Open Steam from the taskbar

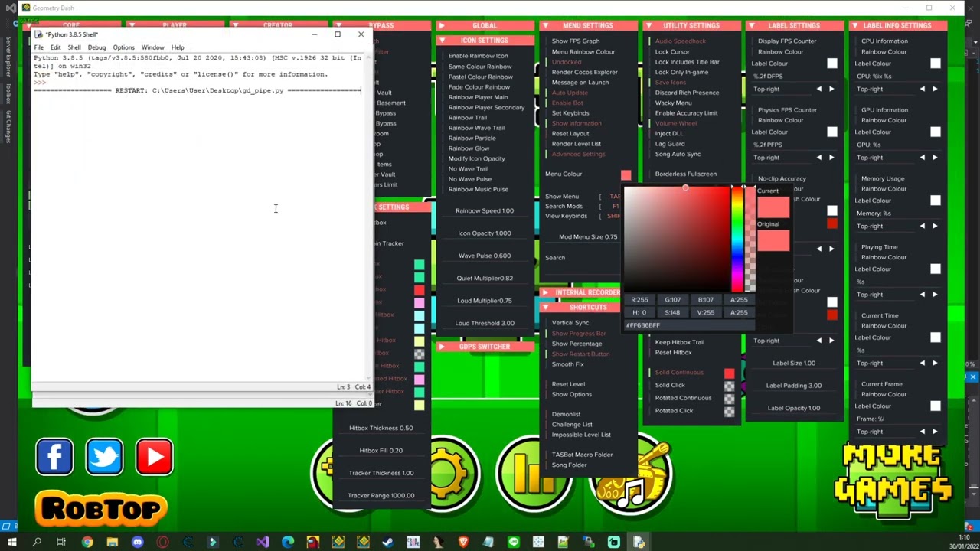pyautogui.click(x=388, y=543)
